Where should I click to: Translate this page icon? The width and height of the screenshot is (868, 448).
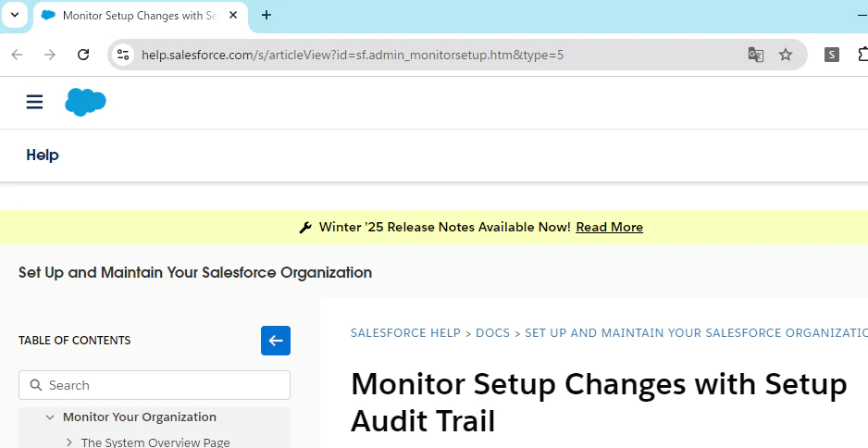coord(756,55)
